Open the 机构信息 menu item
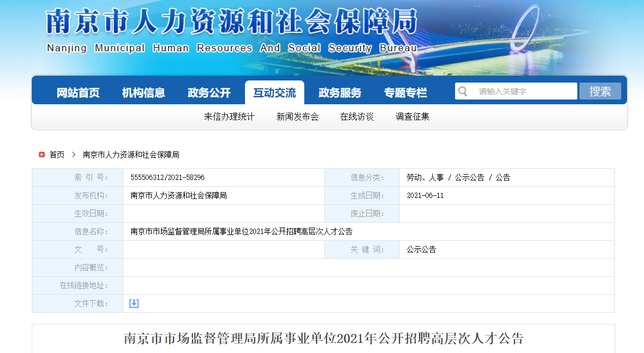 pos(143,93)
